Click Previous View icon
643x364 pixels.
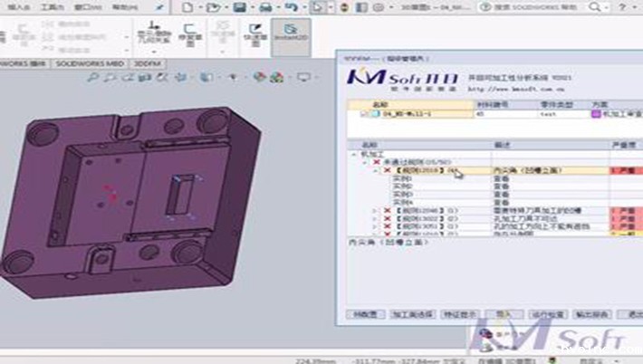coord(128,77)
